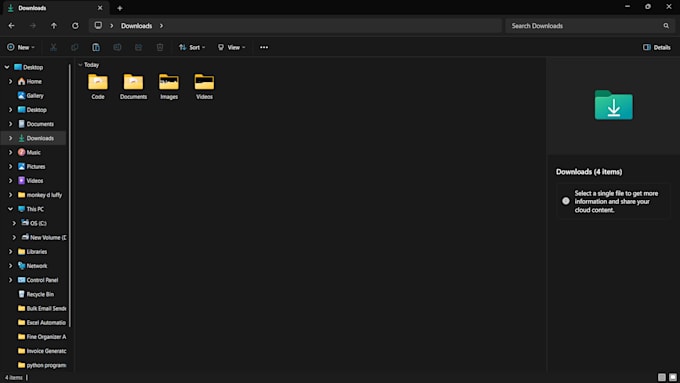
Task: Go back using the back arrow
Action: [x=11, y=26]
